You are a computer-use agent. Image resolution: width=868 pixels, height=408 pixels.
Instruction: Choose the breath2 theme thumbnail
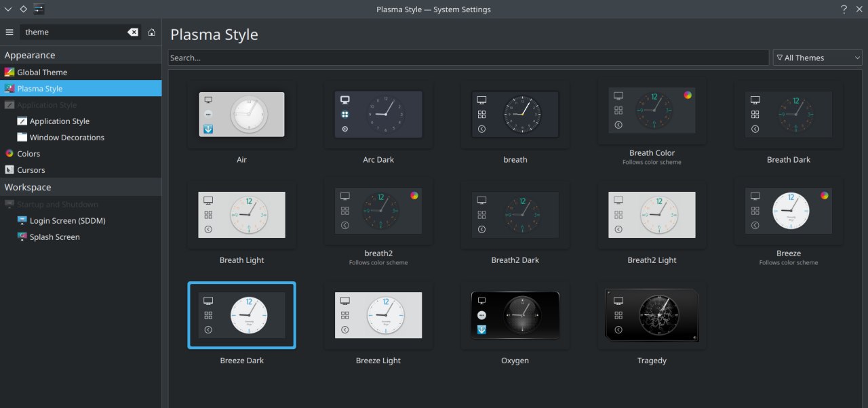pyautogui.click(x=378, y=211)
